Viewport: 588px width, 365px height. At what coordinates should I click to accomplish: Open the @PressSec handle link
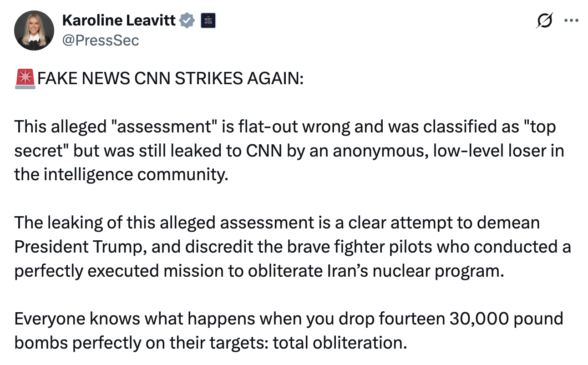100,40
